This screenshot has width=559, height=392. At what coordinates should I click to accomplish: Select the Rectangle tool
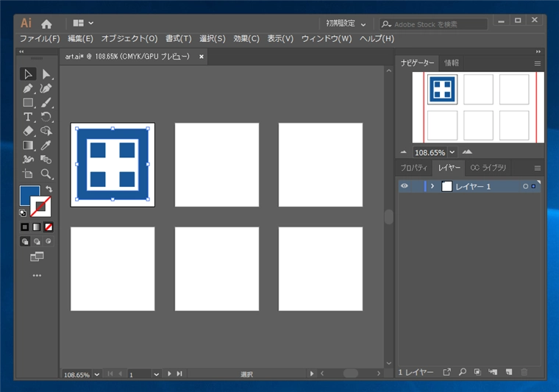[28, 103]
